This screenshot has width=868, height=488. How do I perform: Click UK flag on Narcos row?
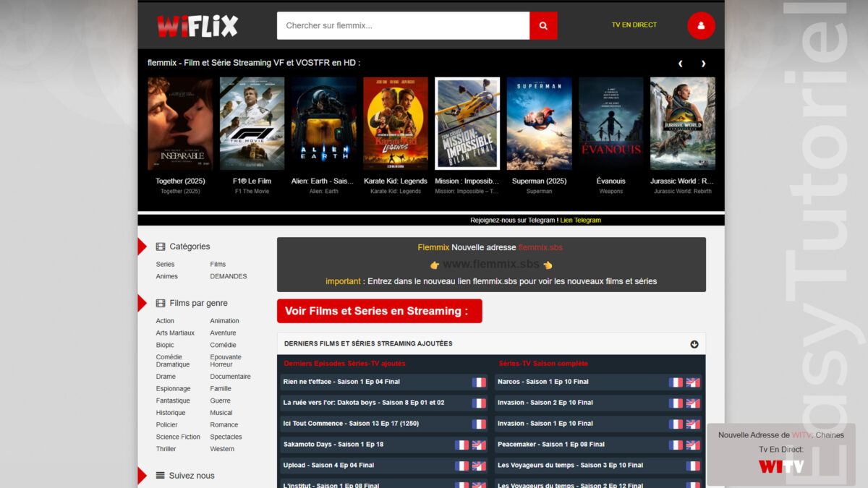tap(693, 382)
